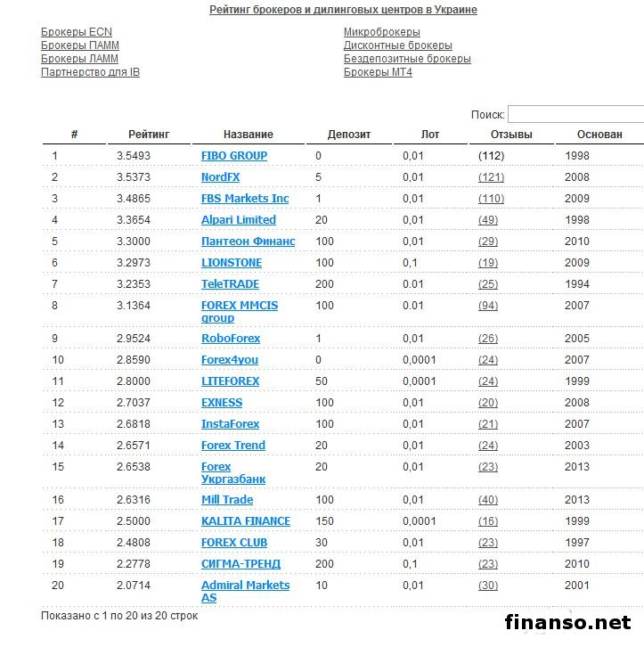
Task: Sort table by Рейтинг column header
Action: pyautogui.click(x=148, y=135)
